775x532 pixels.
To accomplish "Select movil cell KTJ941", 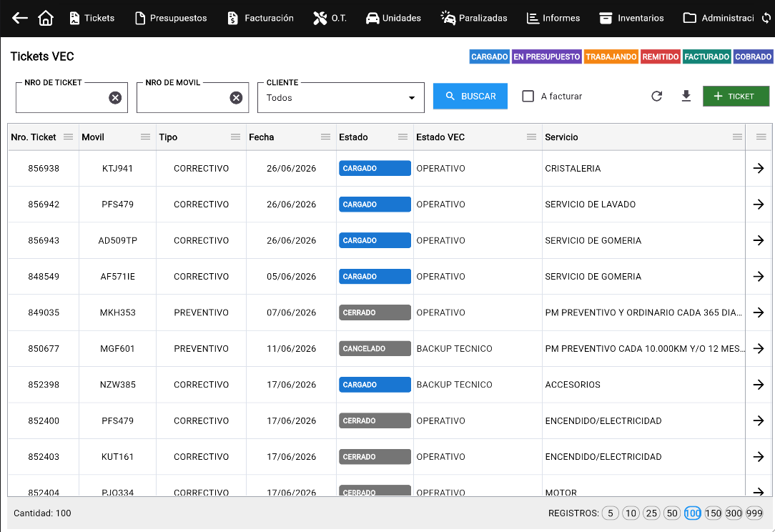I will (x=118, y=169).
